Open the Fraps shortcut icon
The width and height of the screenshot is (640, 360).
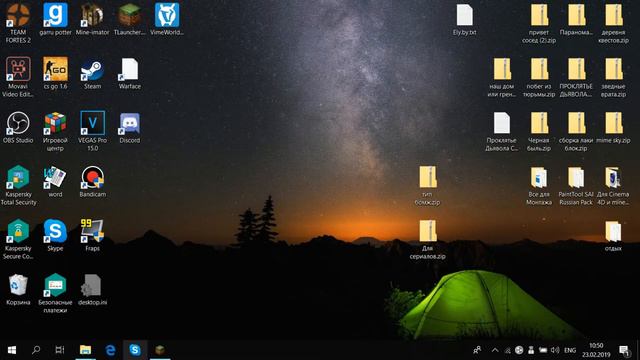tap(92, 231)
